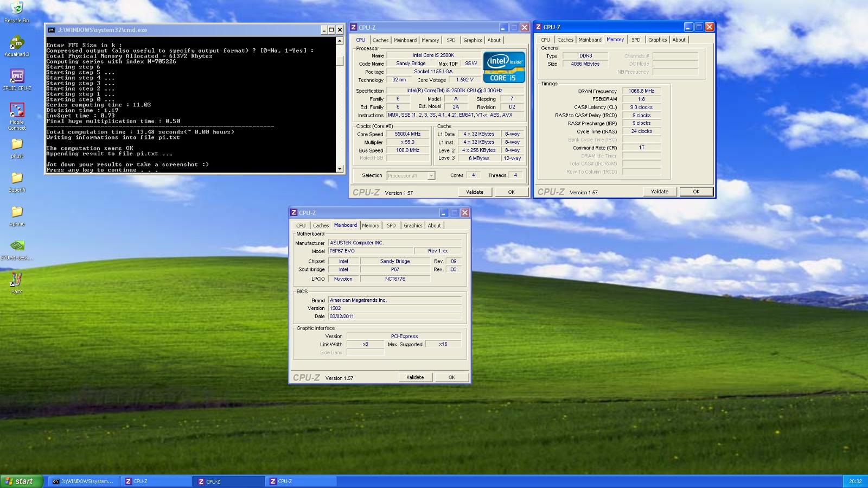The height and width of the screenshot is (488, 868).
Task: Click the BIOS version value 1502
Action: tap(395, 308)
